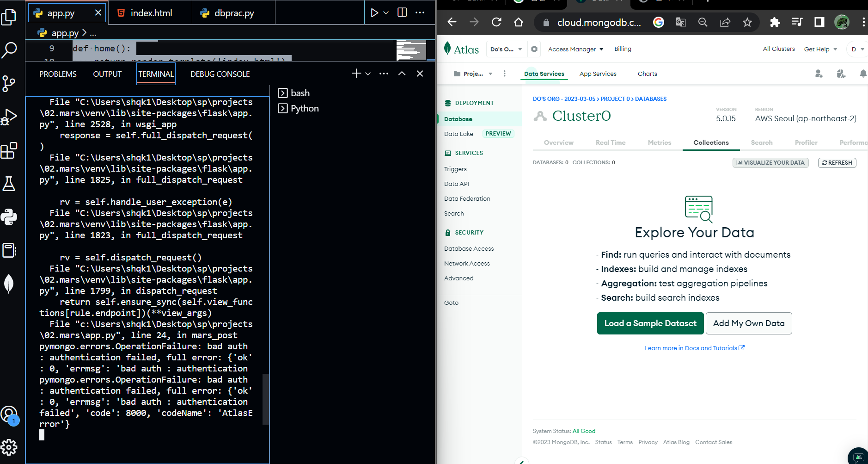
Task: Open the All Clusters link
Action: [779, 49]
